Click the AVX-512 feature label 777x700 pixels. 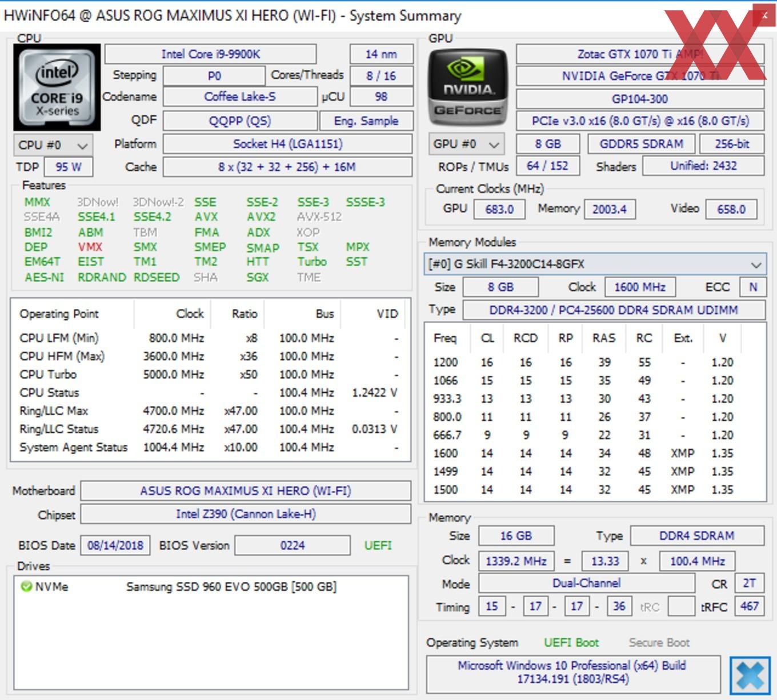coord(319,217)
